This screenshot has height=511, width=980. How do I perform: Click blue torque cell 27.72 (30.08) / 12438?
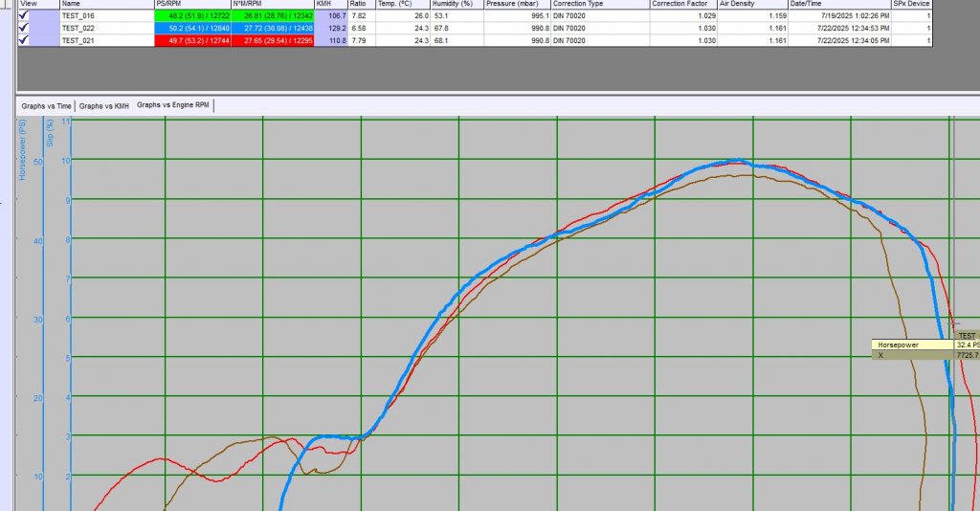[x=273, y=28]
